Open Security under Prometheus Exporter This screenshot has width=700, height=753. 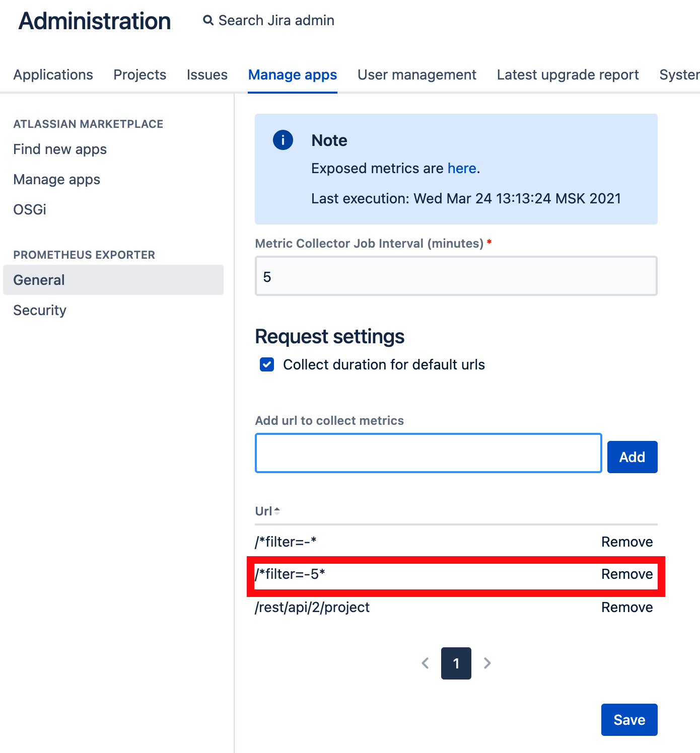pyautogui.click(x=40, y=310)
